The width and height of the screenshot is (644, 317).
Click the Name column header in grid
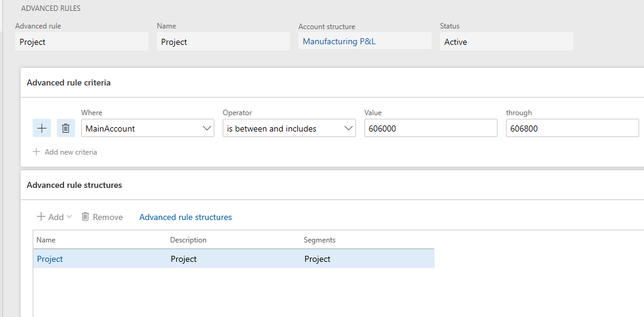pyautogui.click(x=46, y=239)
